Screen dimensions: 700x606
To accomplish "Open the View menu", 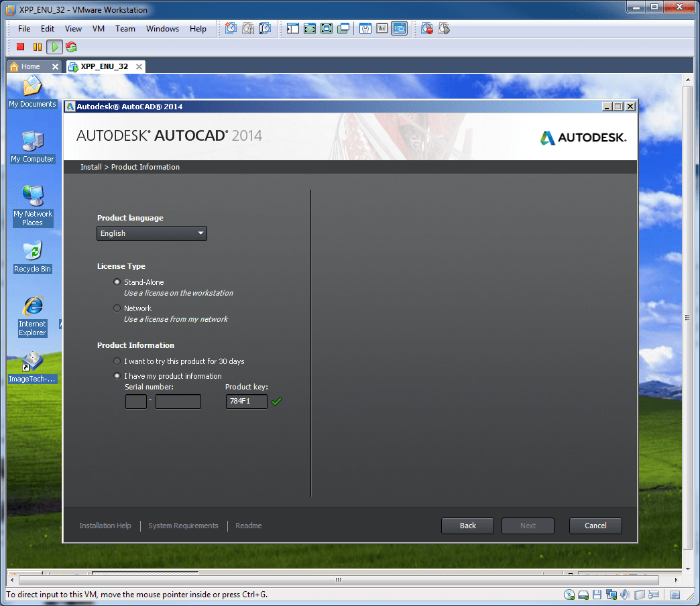I will point(73,29).
